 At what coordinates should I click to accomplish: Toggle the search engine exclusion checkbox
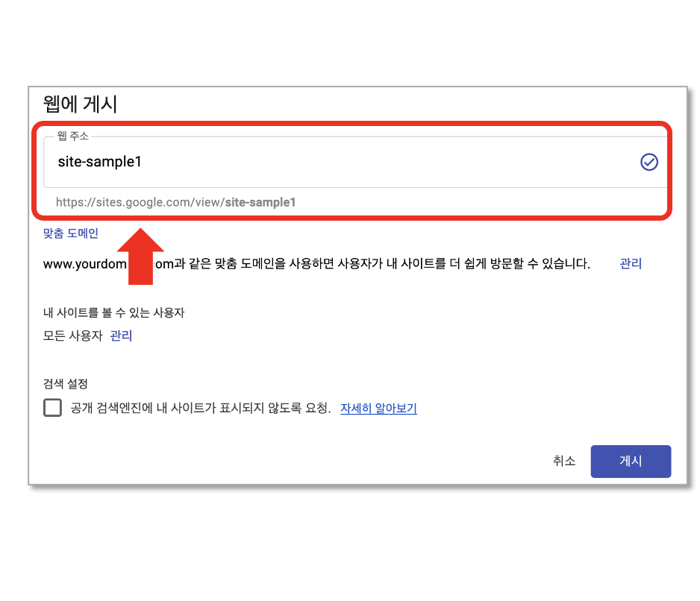tap(53, 407)
